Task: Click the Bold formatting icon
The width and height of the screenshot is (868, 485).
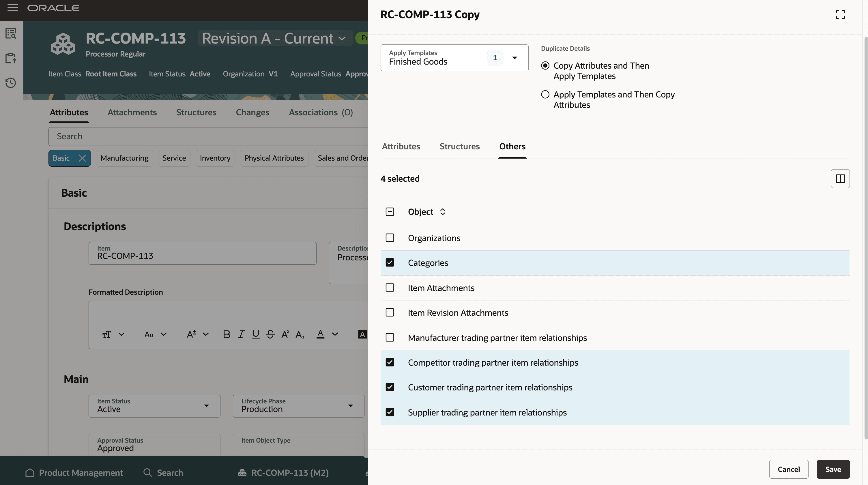Action: (x=227, y=334)
